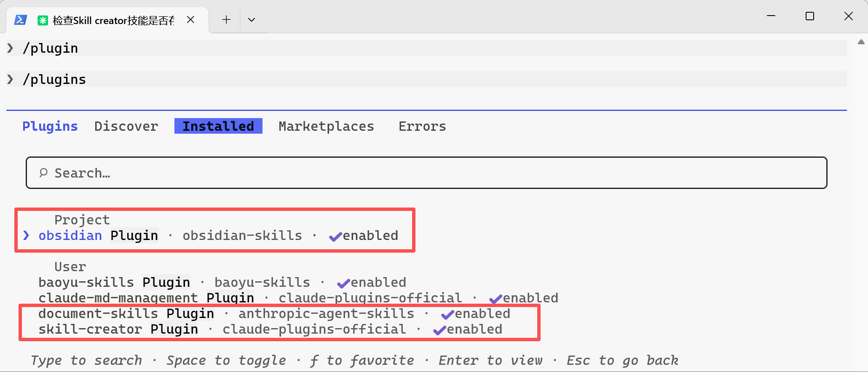Select the document-skills Plugin row
The image size is (868, 372).
pyautogui.click(x=274, y=313)
